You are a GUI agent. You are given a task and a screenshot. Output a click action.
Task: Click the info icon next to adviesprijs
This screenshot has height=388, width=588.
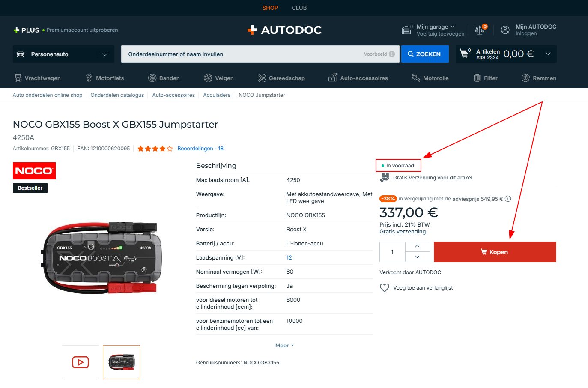pos(508,199)
